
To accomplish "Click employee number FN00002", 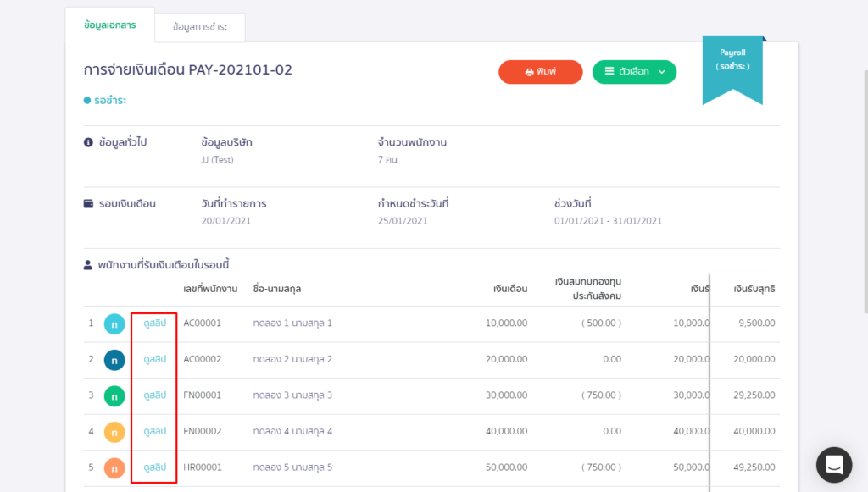I will click(202, 431).
